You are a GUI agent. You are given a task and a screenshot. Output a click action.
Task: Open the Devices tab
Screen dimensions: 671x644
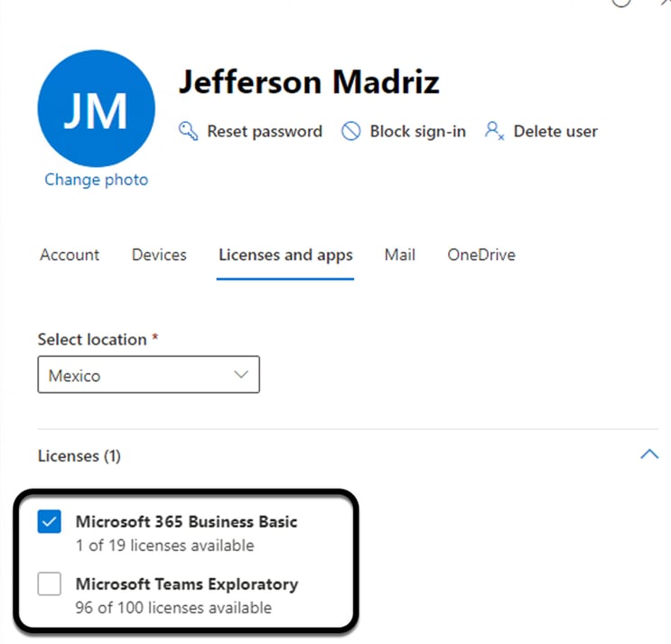pyautogui.click(x=159, y=255)
